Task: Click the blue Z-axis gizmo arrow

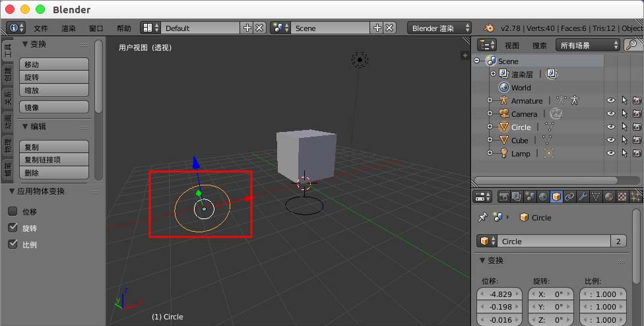Action: 196,162
